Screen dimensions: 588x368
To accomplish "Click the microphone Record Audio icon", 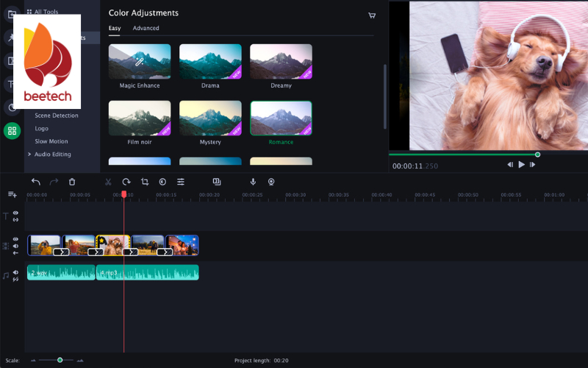I will pos(253,182).
